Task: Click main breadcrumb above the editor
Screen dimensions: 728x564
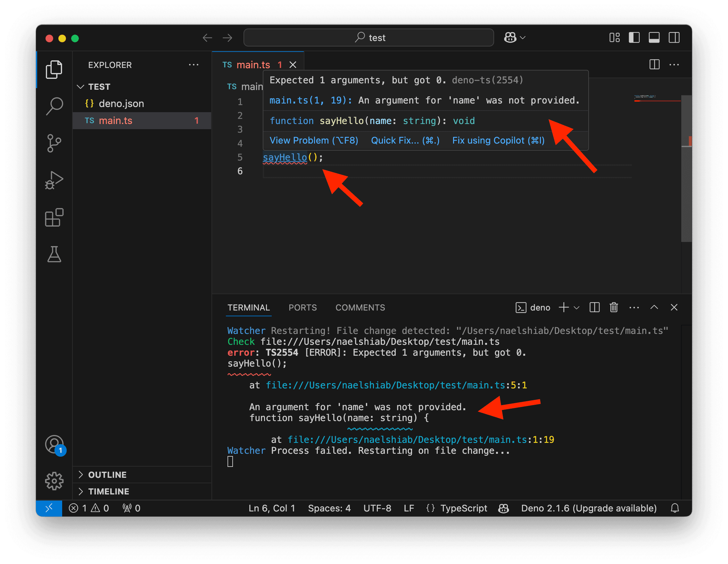Action: tap(246, 87)
